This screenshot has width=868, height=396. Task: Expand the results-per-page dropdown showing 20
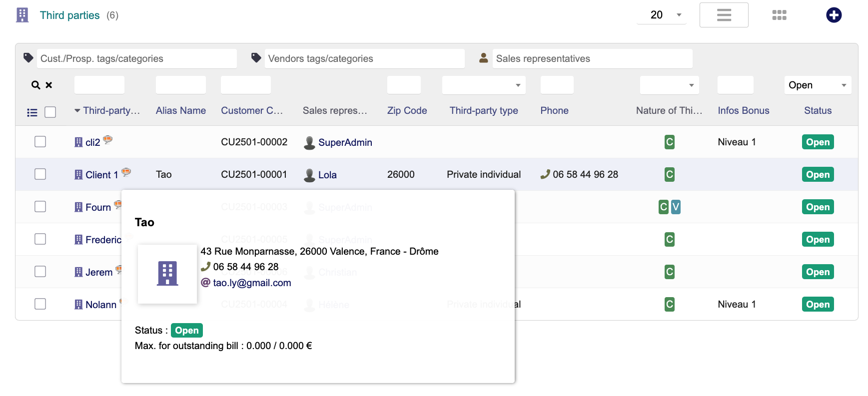[661, 15]
